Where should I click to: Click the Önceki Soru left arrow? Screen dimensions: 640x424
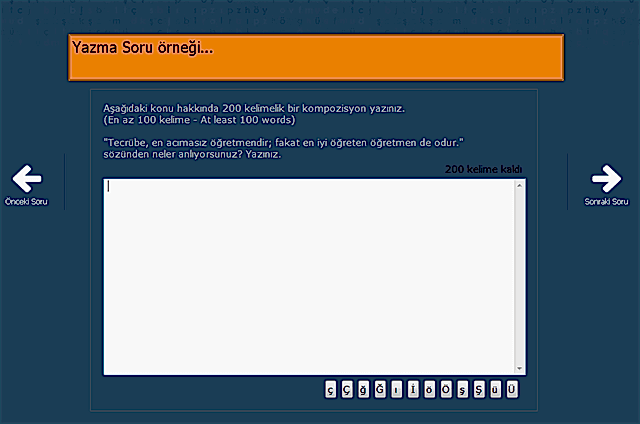27,178
